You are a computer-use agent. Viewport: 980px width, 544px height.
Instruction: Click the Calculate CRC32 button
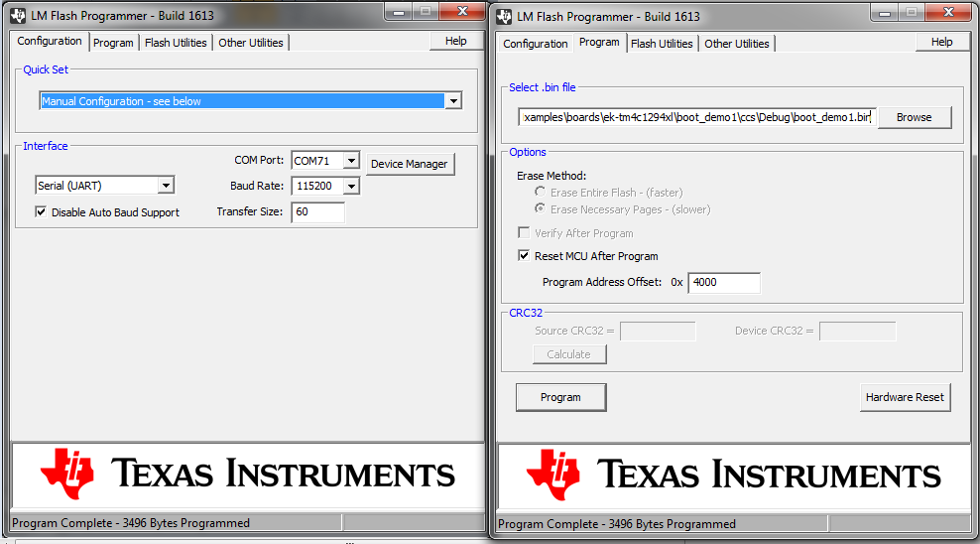pyautogui.click(x=569, y=354)
